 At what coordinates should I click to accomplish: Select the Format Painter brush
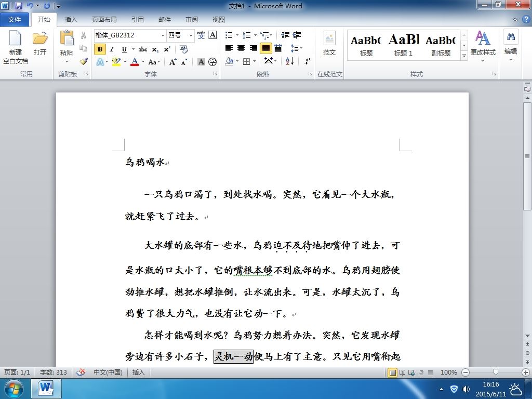84,61
